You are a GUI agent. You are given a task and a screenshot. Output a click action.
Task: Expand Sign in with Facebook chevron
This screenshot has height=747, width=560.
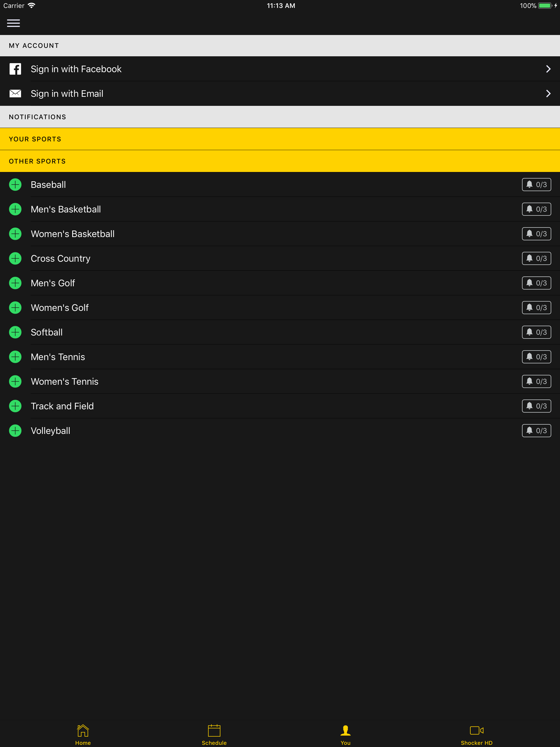point(548,69)
